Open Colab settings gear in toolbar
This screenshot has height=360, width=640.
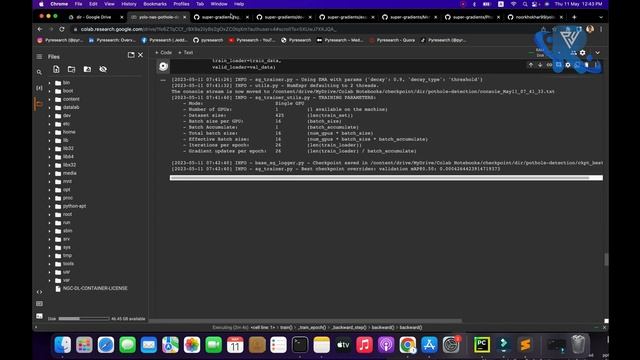582,53
